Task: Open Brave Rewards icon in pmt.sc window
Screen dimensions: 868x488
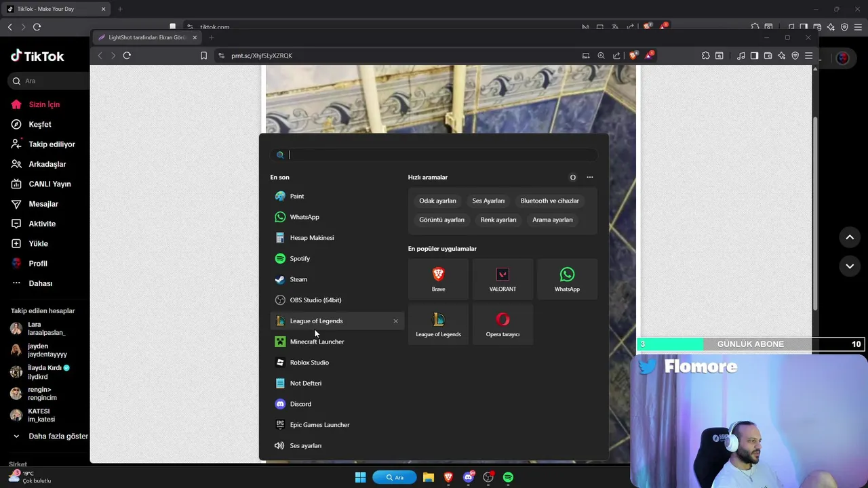Action: coord(649,56)
